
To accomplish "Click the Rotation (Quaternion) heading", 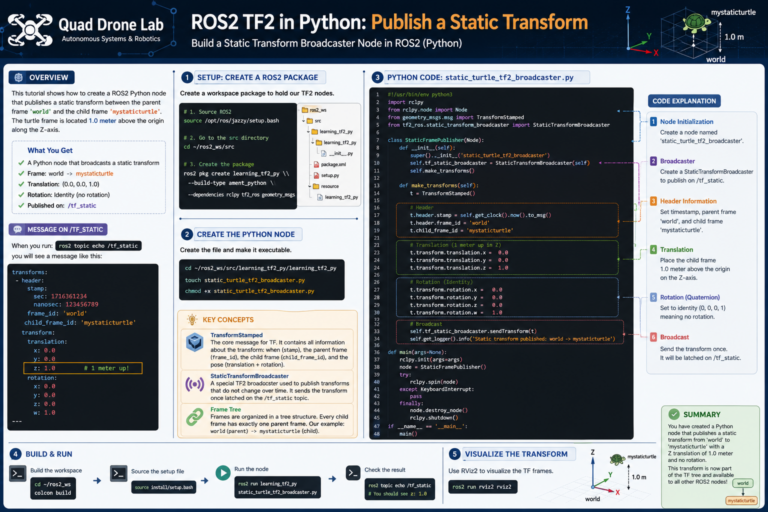I will pos(690,297).
